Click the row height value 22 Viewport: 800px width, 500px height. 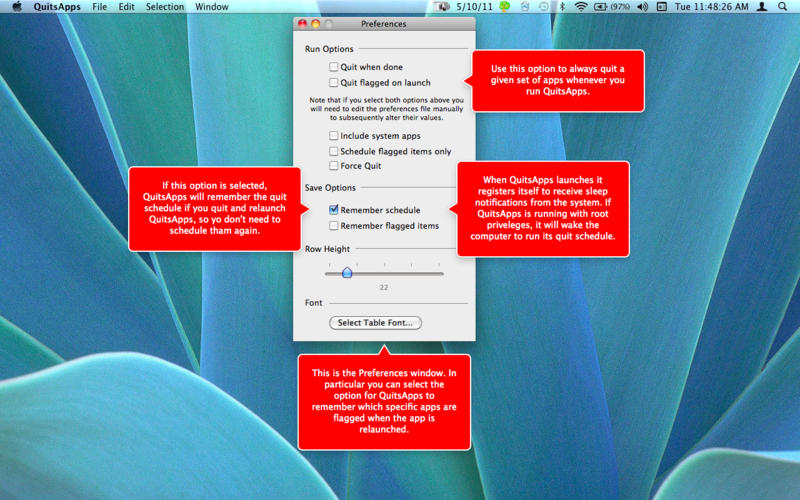384,288
